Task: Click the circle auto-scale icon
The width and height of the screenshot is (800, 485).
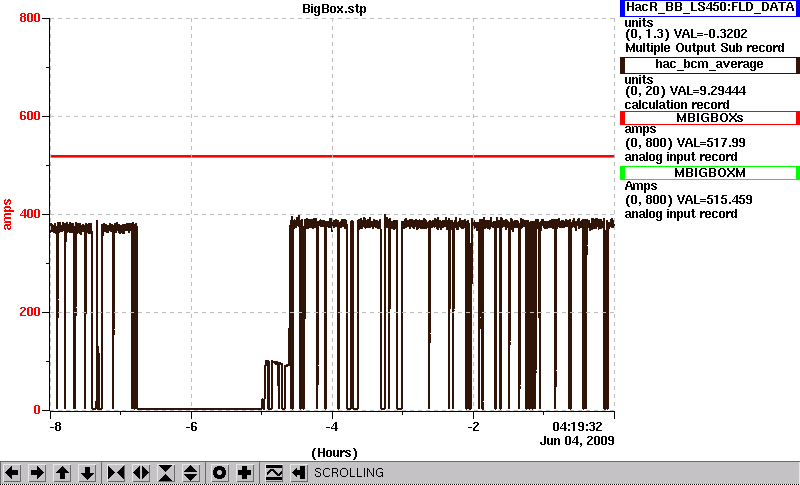Action: click(x=219, y=473)
